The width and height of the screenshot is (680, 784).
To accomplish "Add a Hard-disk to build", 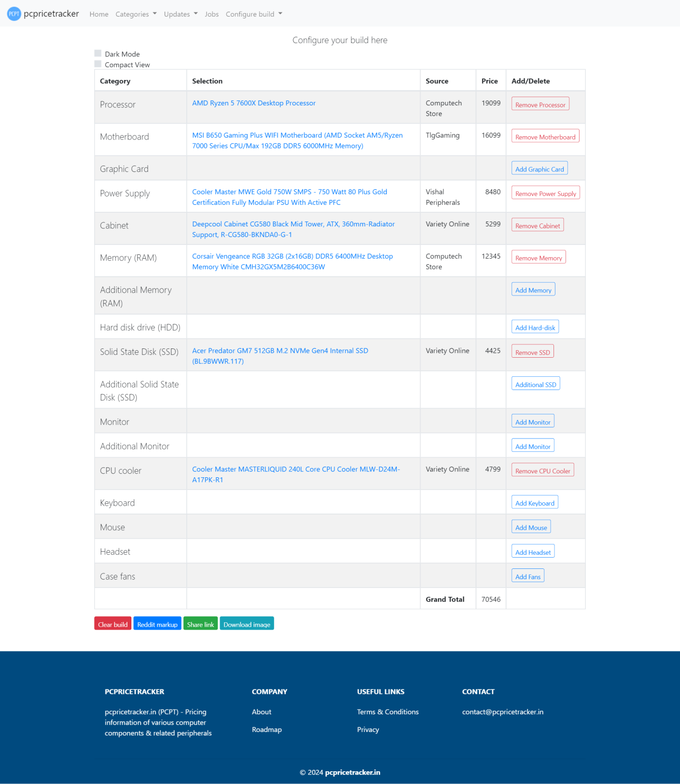I will [x=535, y=327].
